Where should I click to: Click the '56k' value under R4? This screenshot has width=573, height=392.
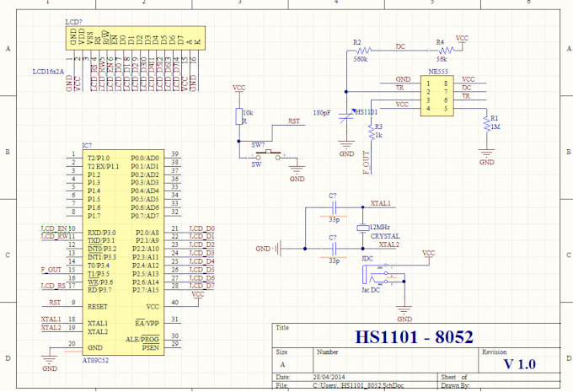point(442,59)
